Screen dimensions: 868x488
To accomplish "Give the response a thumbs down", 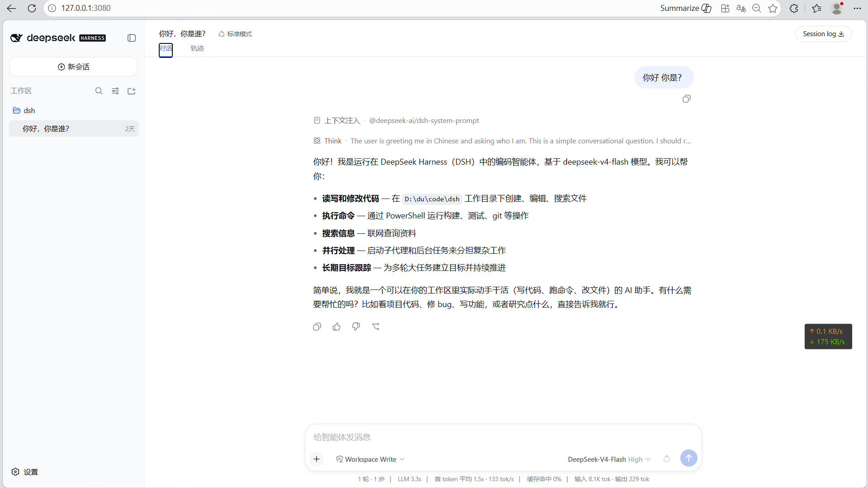I will 356,327.
